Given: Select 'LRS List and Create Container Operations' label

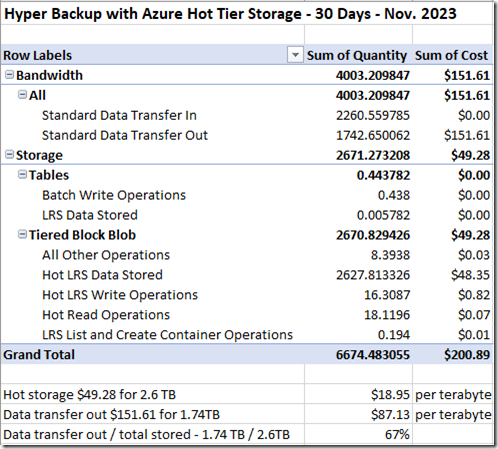Looking at the screenshot, I should pyautogui.click(x=167, y=335).
